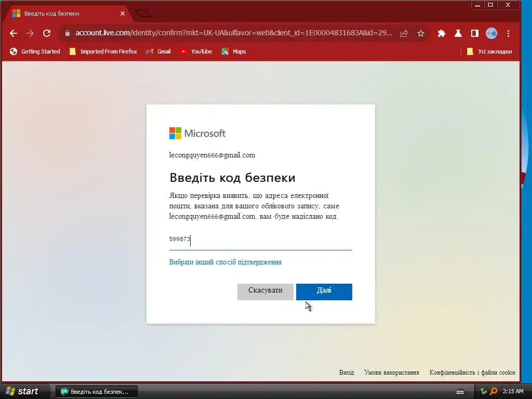Click the Microsoft logo
The height and width of the screenshot is (399, 532).
[x=197, y=134]
